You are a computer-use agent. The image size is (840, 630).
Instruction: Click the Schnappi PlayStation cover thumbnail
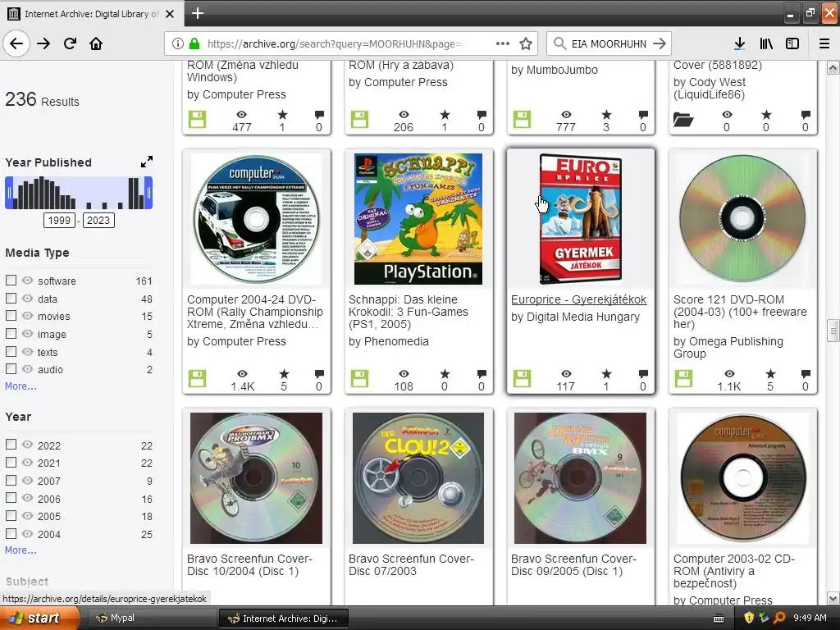point(418,219)
